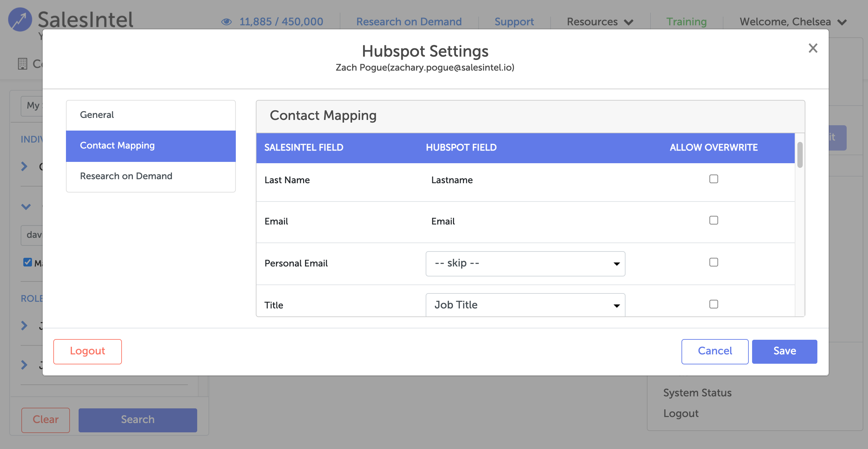Click Logout in the background user menu

pos(681,414)
